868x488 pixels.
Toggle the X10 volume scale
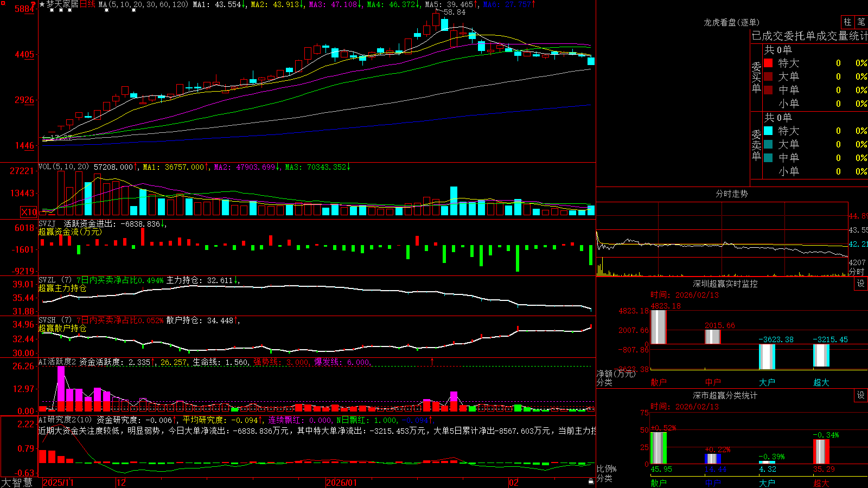point(29,212)
